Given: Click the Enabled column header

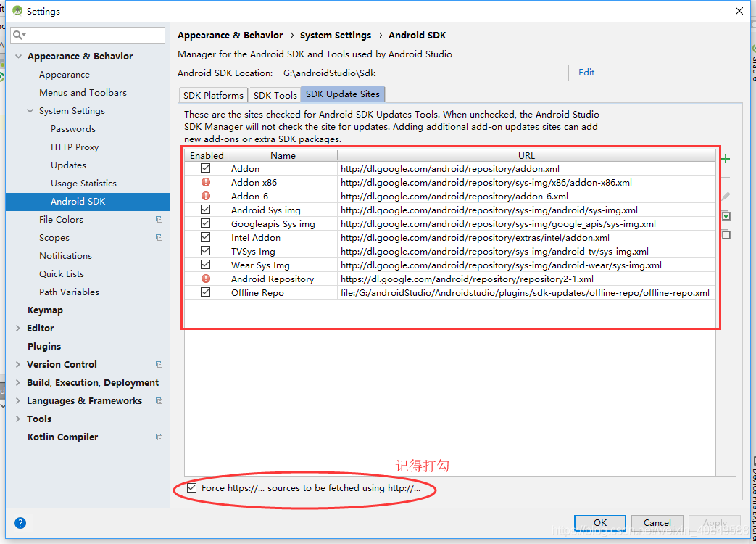Looking at the screenshot, I should [x=207, y=156].
